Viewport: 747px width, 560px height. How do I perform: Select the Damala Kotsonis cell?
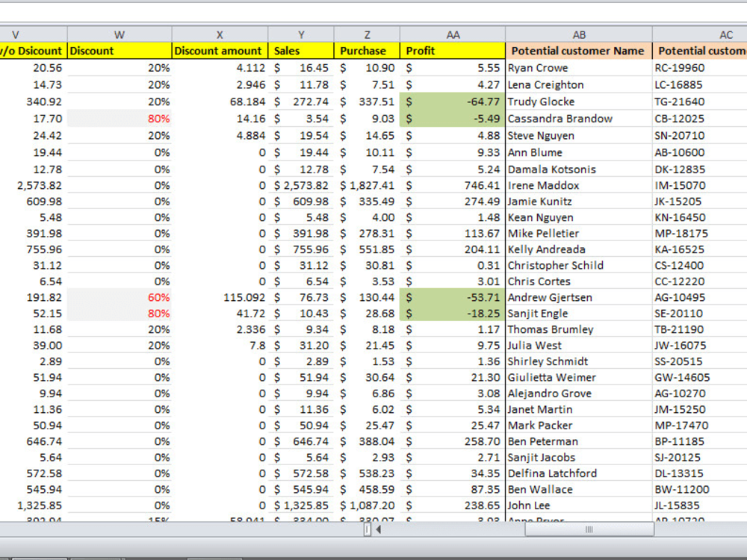tap(579, 169)
